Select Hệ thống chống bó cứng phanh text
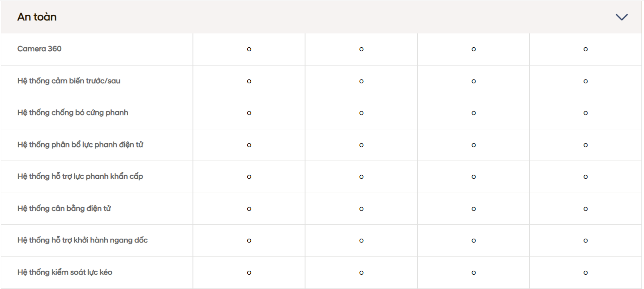 [73, 113]
